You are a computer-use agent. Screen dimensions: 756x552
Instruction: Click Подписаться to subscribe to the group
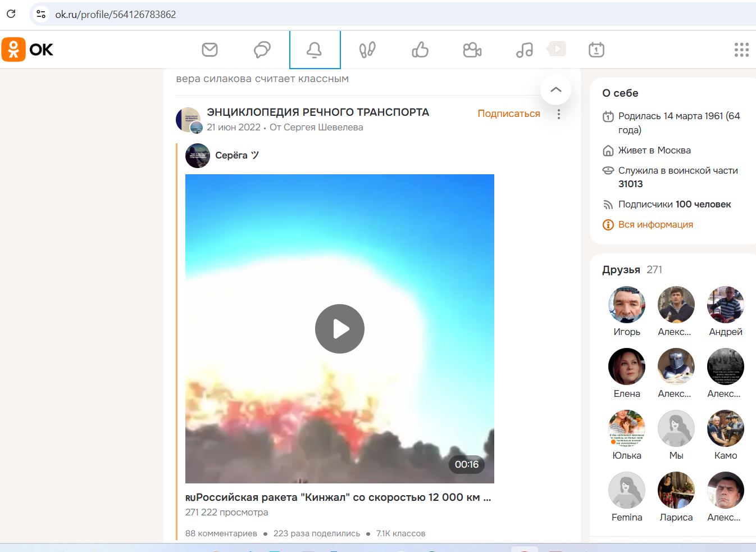[508, 114]
